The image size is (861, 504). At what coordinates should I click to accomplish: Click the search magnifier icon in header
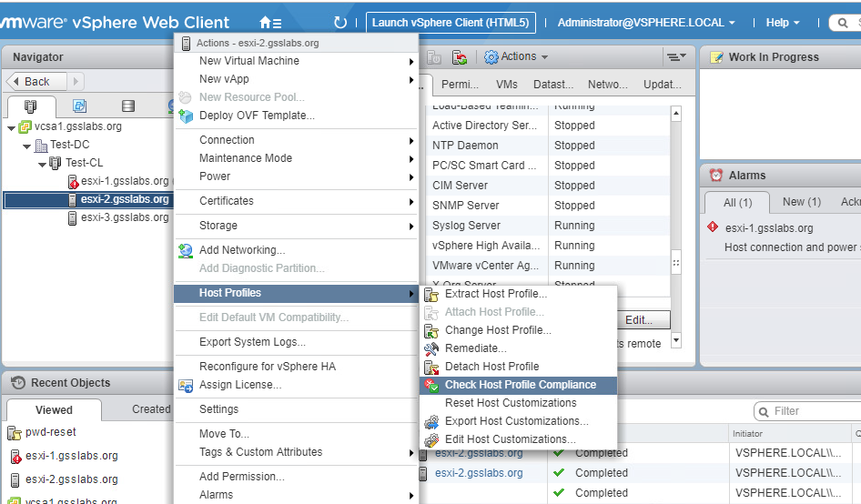pos(842,23)
